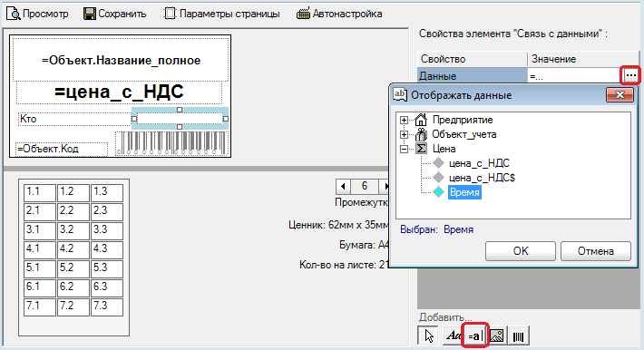This screenshot has width=644, height=350.
Task: Select sheet cell 1.2
Action: pos(73,192)
